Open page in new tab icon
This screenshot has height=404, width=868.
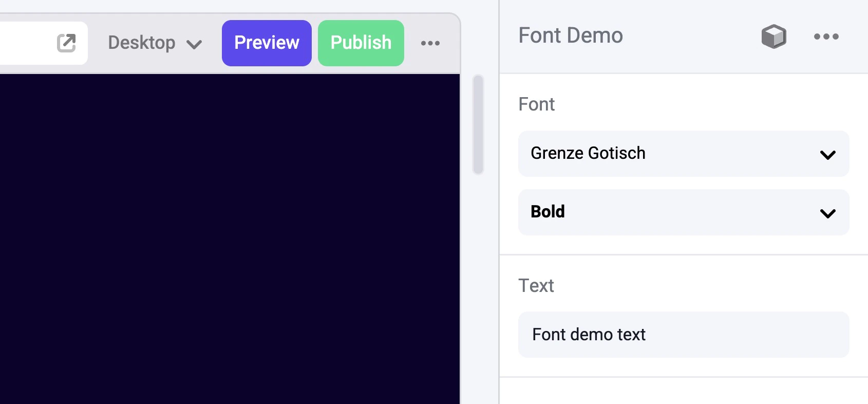(x=66, y=43)
